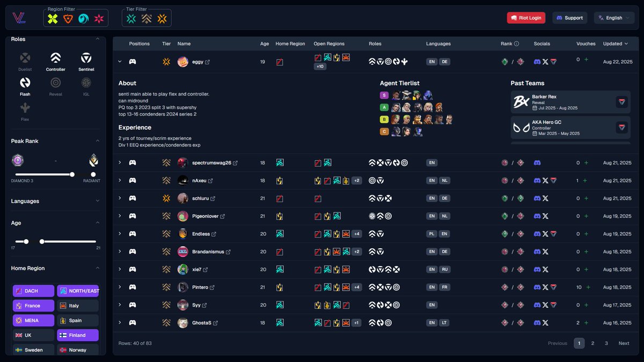
Task: Collapse the Age filter section
Action: point(97,223)
